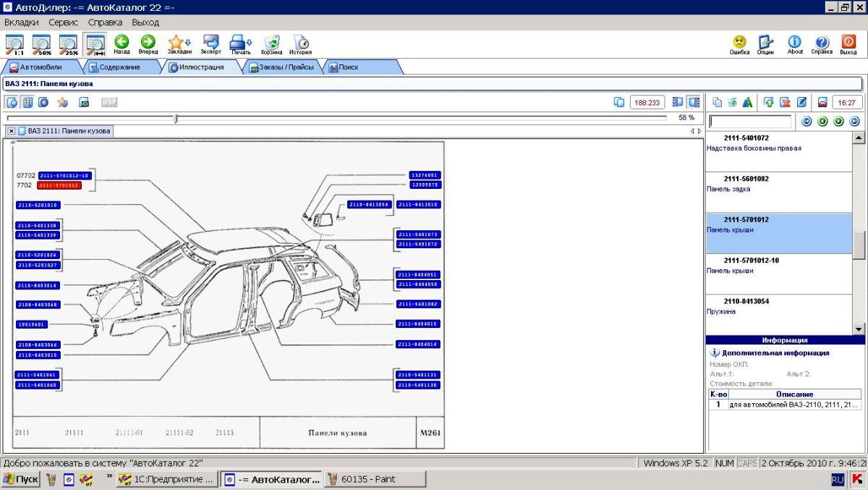
Task: Close the ВАЗ 2111: Панели кузова document tab
Action: [x=11, y=131]
